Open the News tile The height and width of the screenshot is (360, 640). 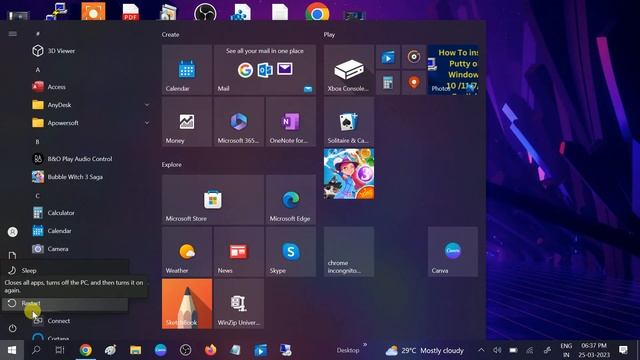coord(239,252)
